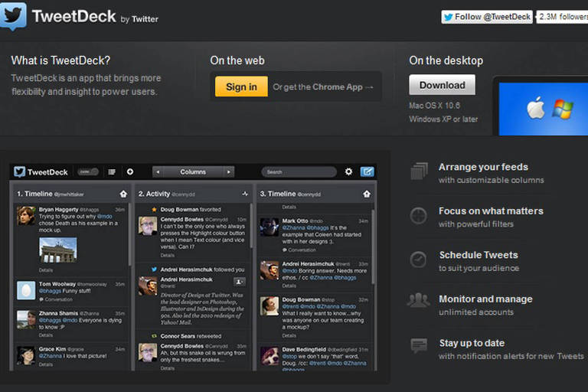
Task: Click the first Cennydd Bowles avatar in the Activity column
Action: [148, 226]
